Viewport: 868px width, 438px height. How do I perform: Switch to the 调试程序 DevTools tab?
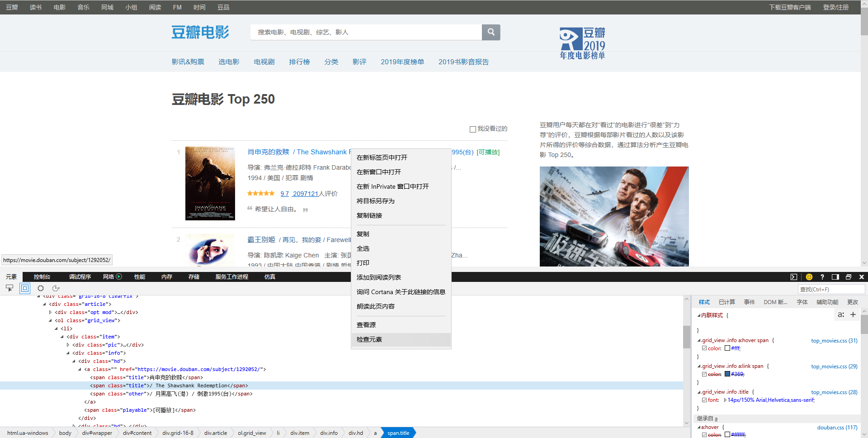pyautogui.click(x=80, y=277)
